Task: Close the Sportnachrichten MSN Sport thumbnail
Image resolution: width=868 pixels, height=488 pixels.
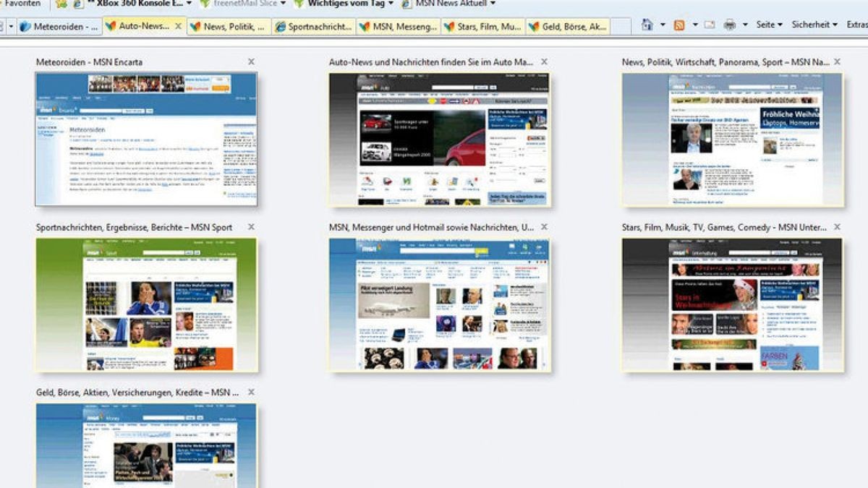Action: pos(251,227)
